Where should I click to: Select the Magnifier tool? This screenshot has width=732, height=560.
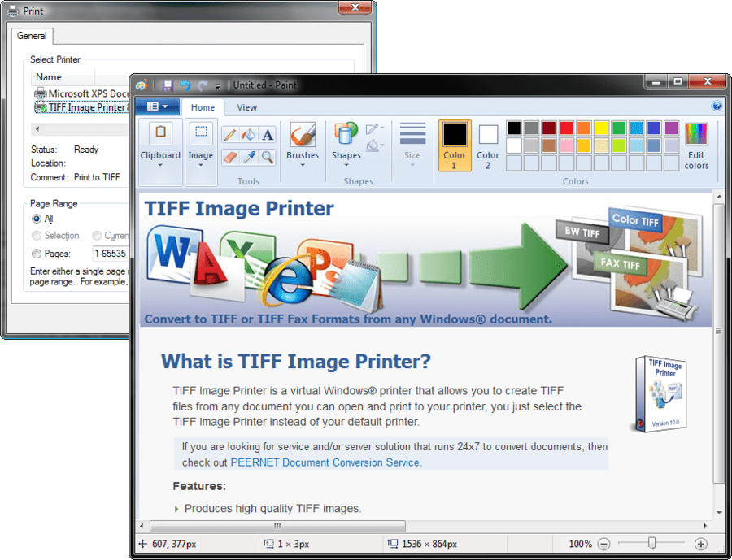click(266, 156)
